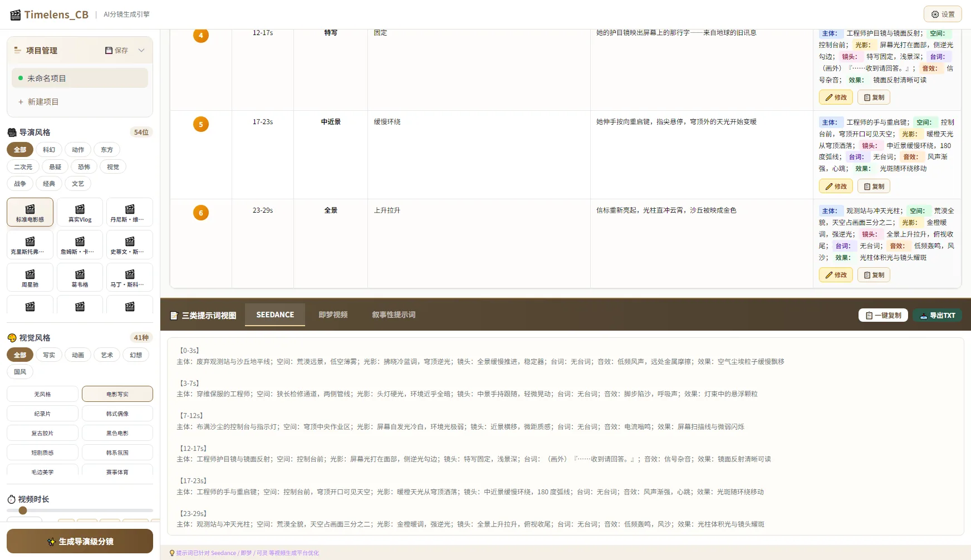The width and height of the screenshot is (971, 560).
Task: Click 复制 icon button for shot 5
Action: pos(874,186)
